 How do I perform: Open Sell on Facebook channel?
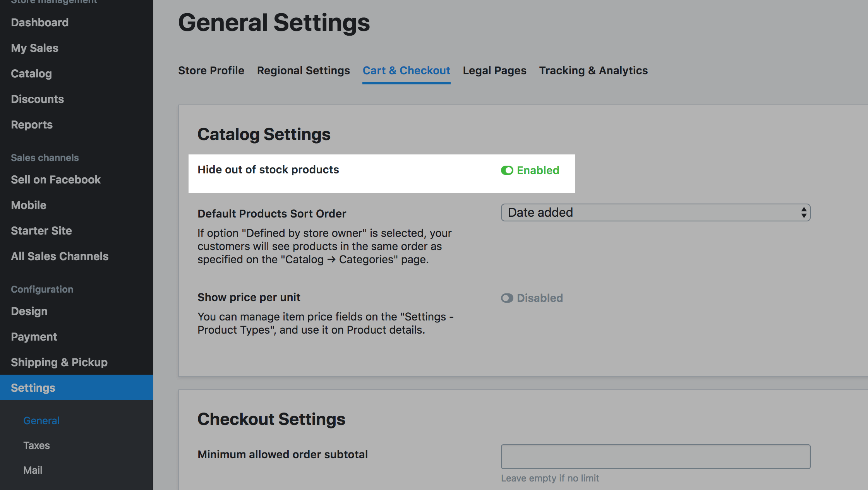point(56,180)
